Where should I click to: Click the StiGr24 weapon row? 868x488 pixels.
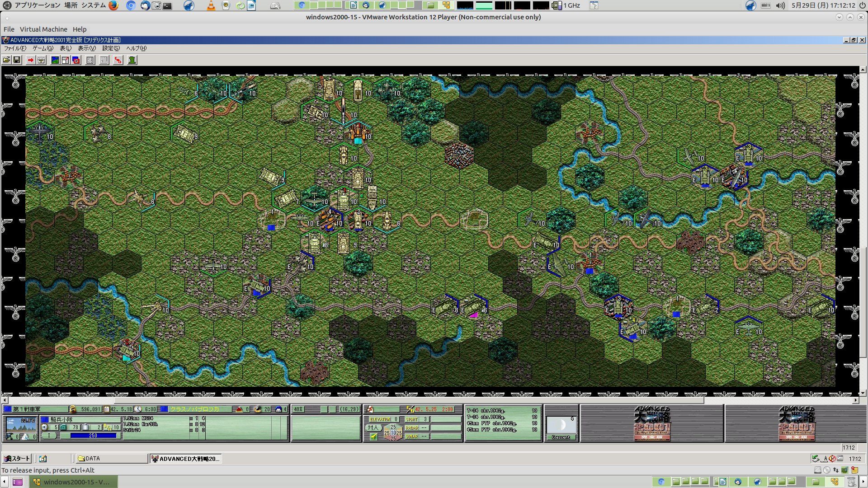point(165,430)
